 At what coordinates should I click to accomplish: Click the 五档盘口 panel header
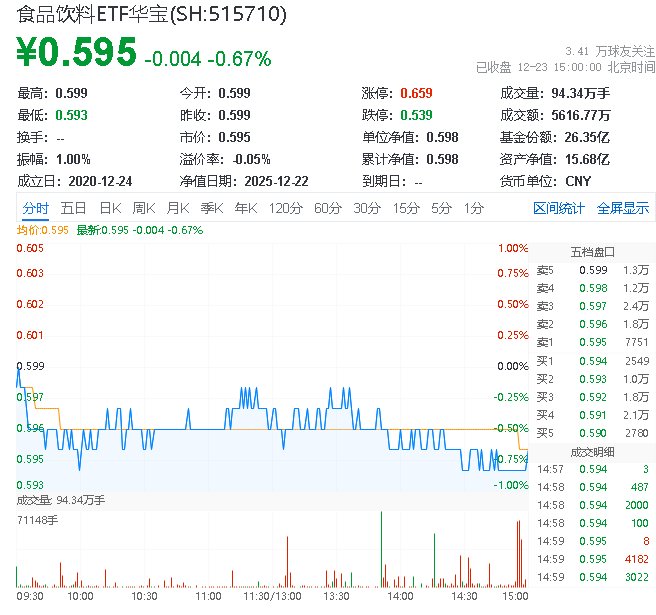592,252
